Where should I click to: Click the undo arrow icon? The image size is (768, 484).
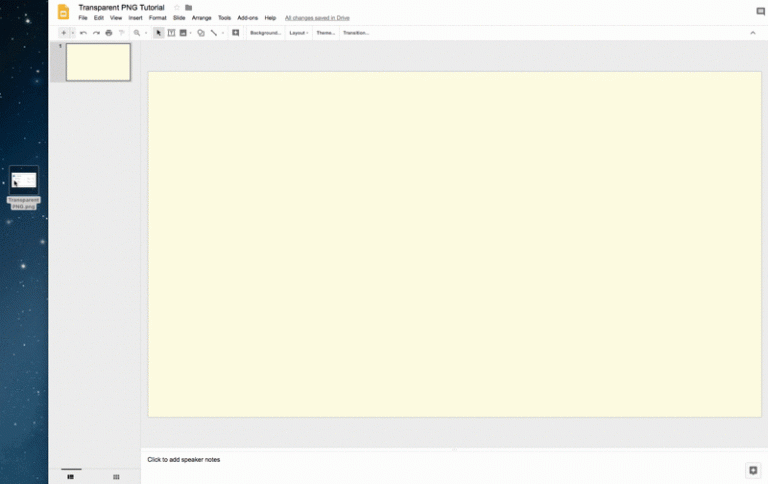83,33
